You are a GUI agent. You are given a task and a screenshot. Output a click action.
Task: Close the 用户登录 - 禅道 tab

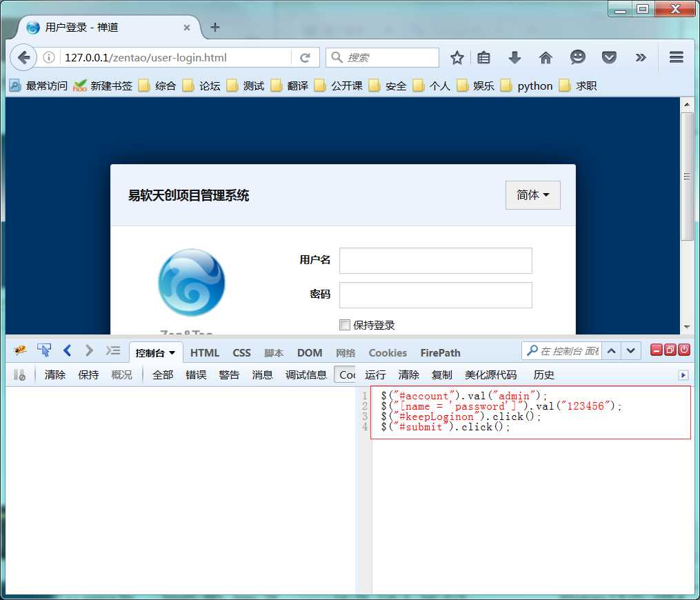click(187, 28)
